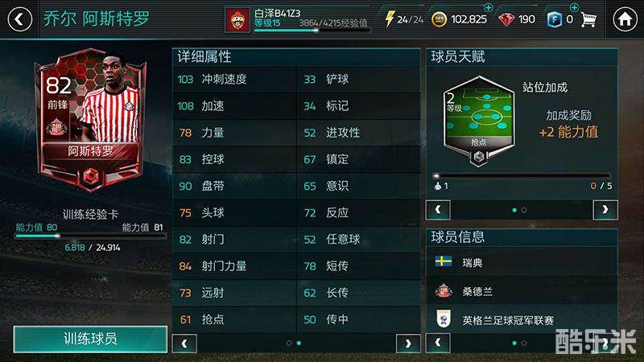Open the home screen via house icon

pos(625,19)
